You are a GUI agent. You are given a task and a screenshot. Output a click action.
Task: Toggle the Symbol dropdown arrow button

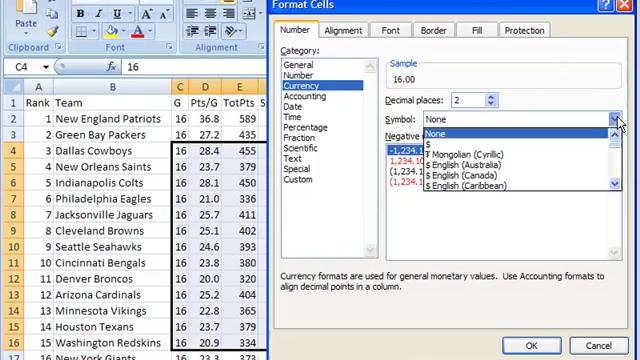(x=614, y=119)
